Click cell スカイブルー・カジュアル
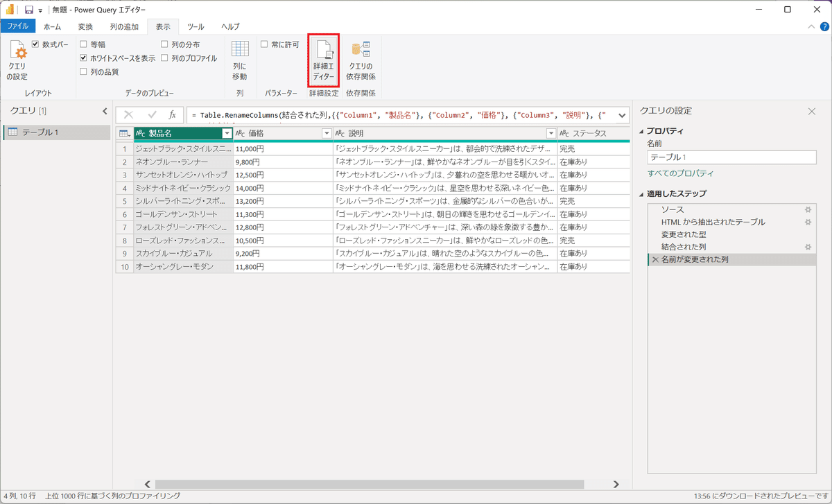832x504 pixels. (x=183, y=254)
